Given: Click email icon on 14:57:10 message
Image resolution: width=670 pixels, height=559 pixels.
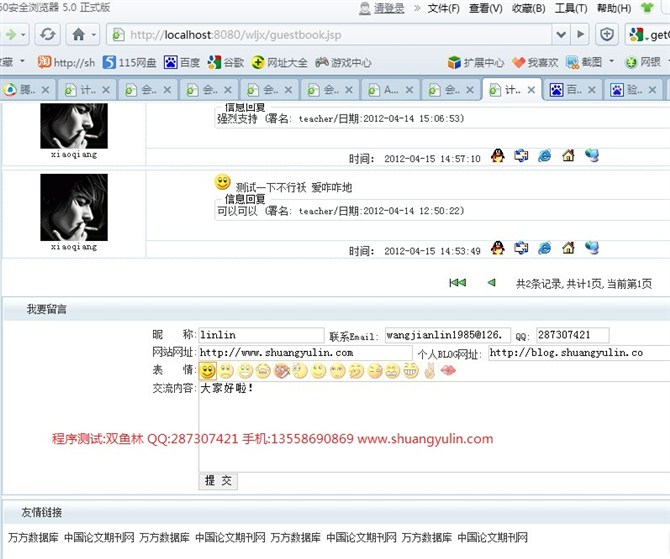Looking at the screenshot, I should pos(521,156).
